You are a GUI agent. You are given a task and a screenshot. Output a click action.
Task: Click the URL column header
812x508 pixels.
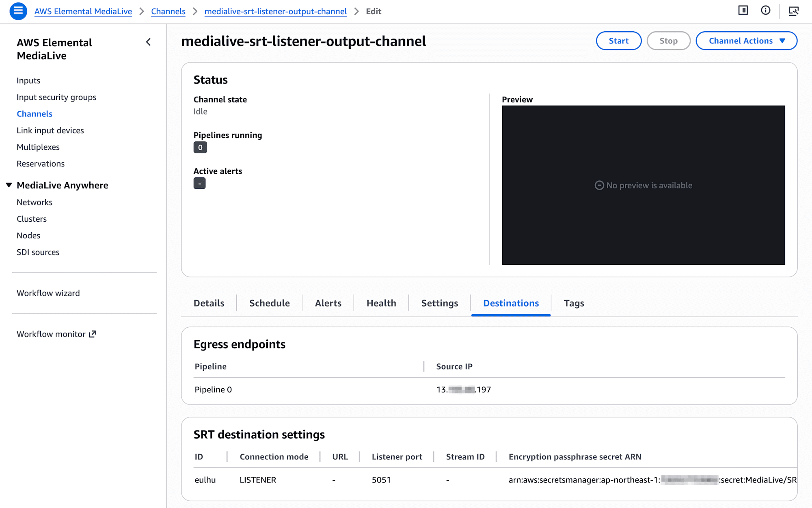[340, 456]
